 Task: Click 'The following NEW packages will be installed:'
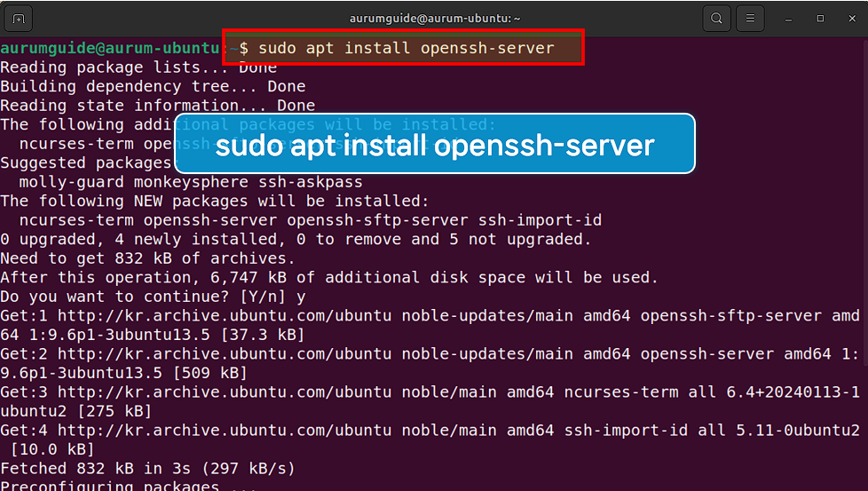click(215, 201)
